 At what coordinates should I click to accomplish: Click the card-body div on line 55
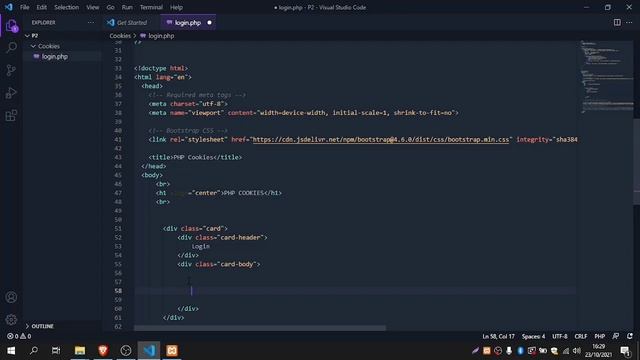pos(219,264)
